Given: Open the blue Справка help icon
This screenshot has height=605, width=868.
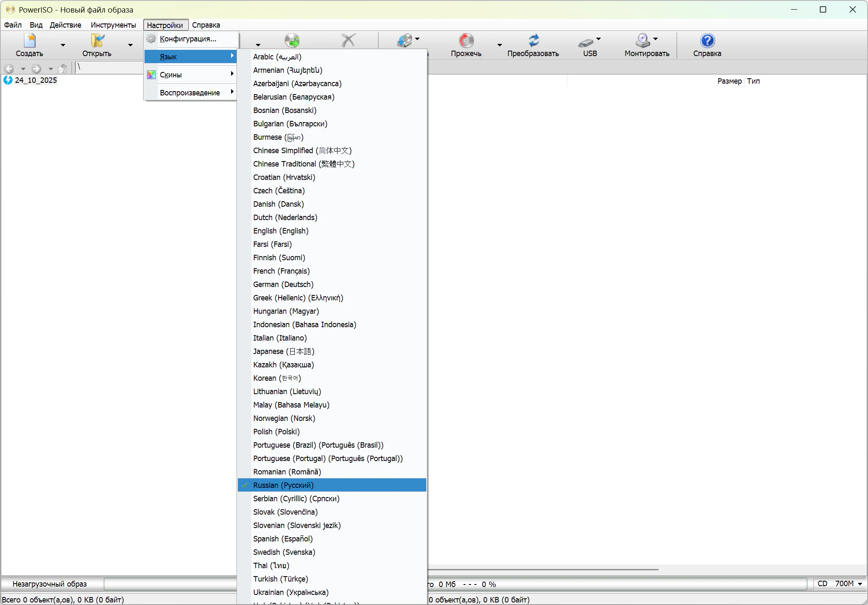Looking at the screenshot, I should (707, 41).
